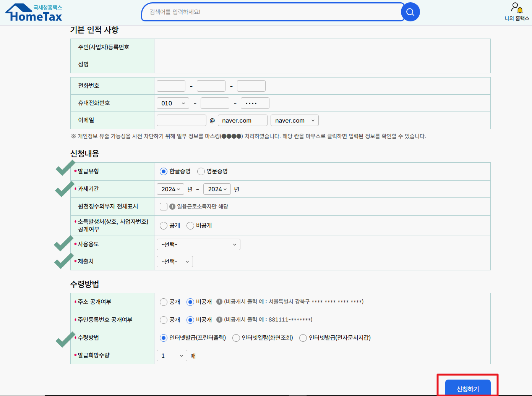Open the 발급희망수량 quantity dropdown
The width and height of the screenshot is (532, 396).
click(172, 355)
